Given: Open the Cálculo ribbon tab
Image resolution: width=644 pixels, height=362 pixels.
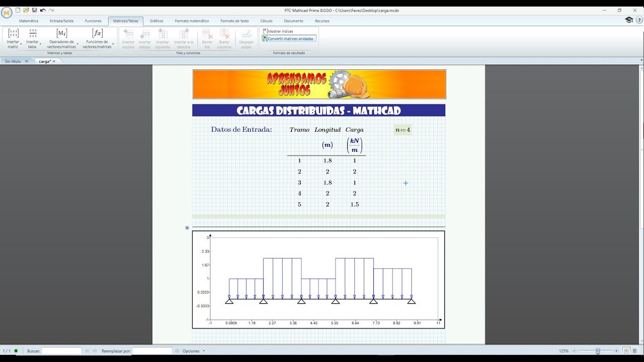Looking at the screenshot, I should (x=266, y=21).
